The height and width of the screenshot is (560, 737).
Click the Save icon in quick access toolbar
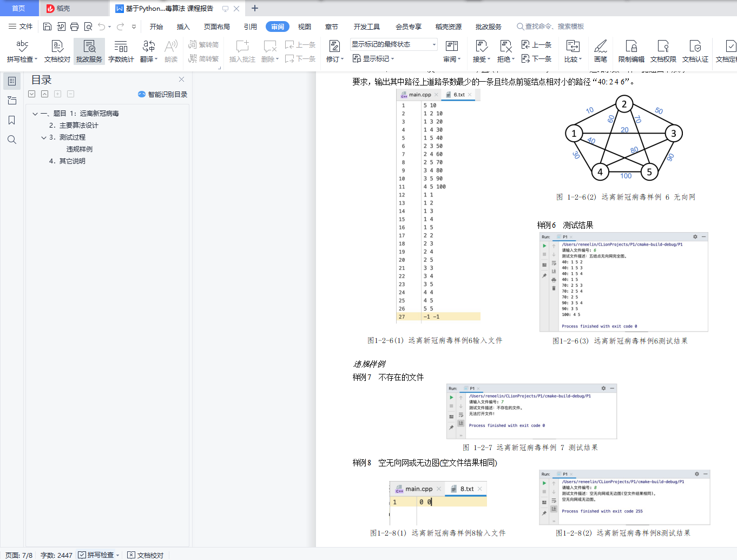(47, 27)
